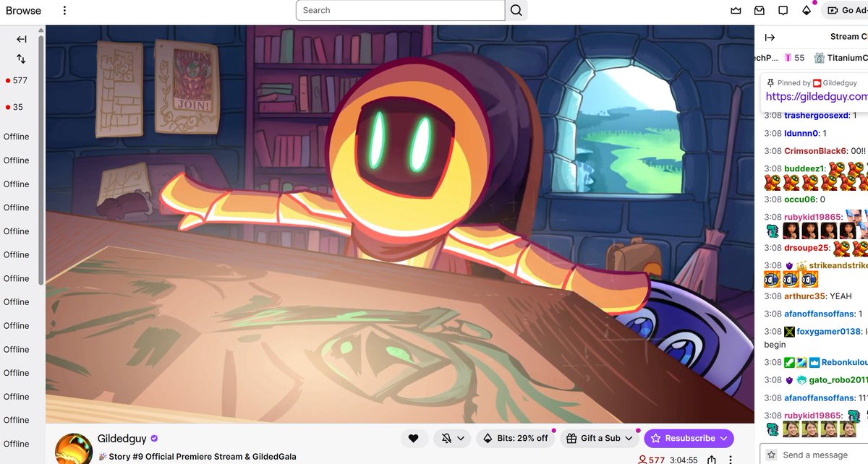Image resolution: width=868 pixels, height=464 pixels.
Task: Open the pinned gildedguy.com link
Action: click(x=816, y=96)
